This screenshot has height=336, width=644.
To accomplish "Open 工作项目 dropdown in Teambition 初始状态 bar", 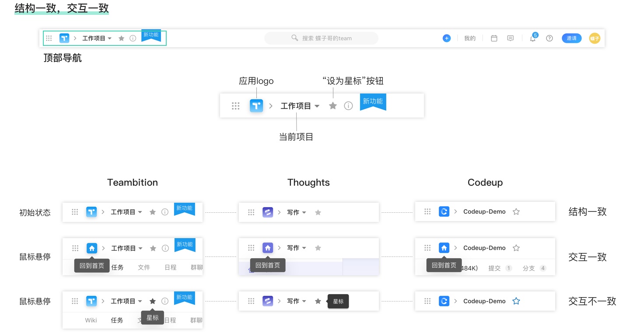I will [x=126, y=212].
